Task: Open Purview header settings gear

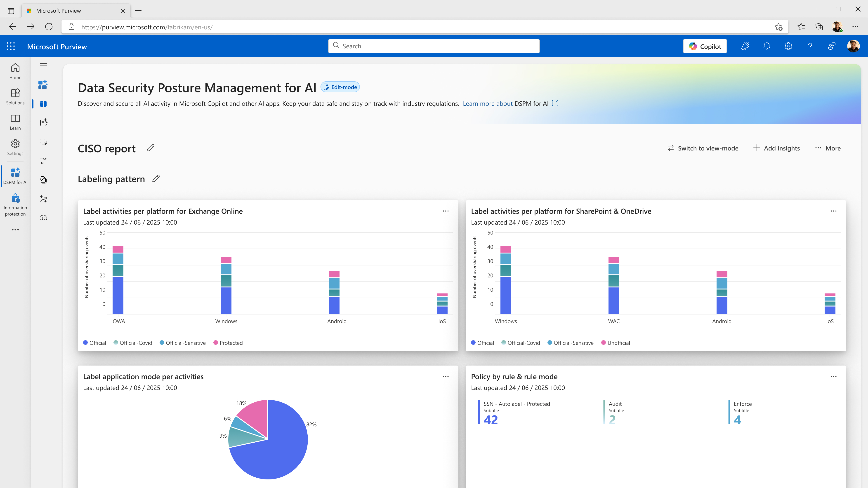Action: coord(788,46)
